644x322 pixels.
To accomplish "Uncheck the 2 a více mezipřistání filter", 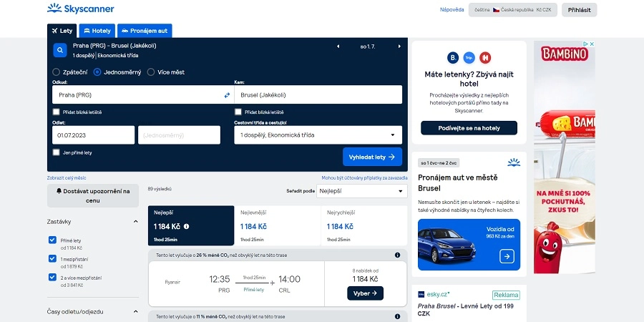I will coord(52,277).
